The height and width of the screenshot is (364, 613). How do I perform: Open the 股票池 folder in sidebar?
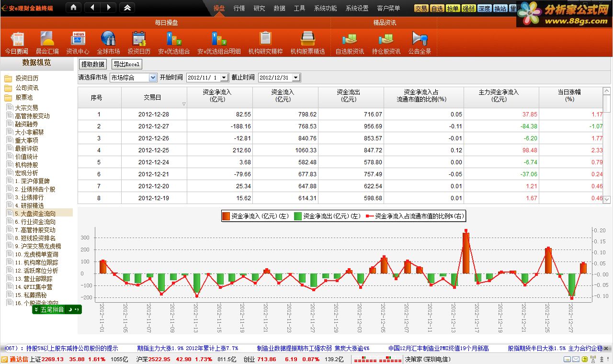19,97
